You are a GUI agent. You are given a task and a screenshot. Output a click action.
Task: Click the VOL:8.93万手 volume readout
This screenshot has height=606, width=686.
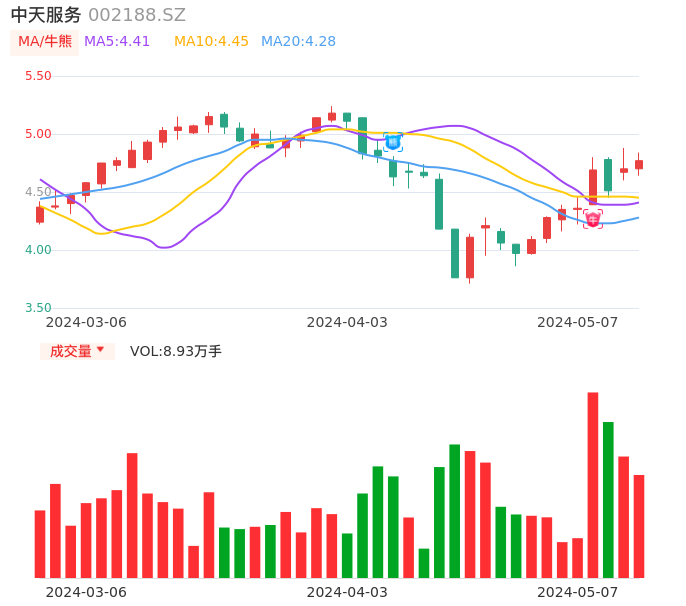click(176, 351)
